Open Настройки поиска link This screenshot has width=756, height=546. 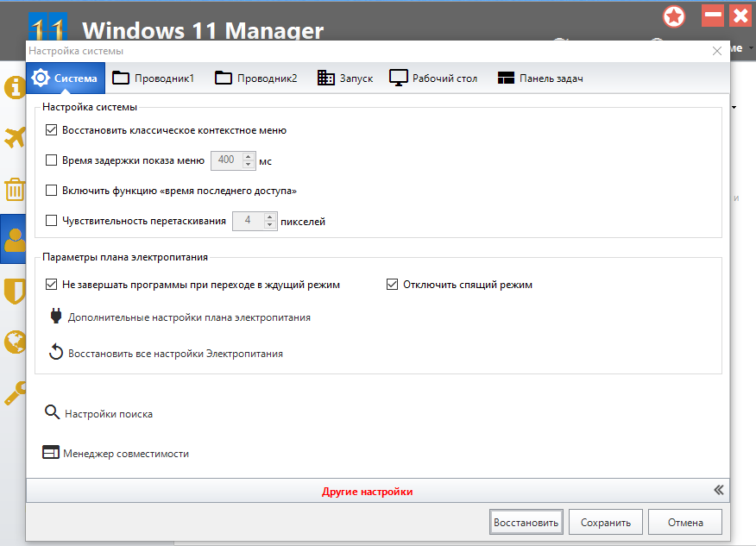(x=109, y=414)
